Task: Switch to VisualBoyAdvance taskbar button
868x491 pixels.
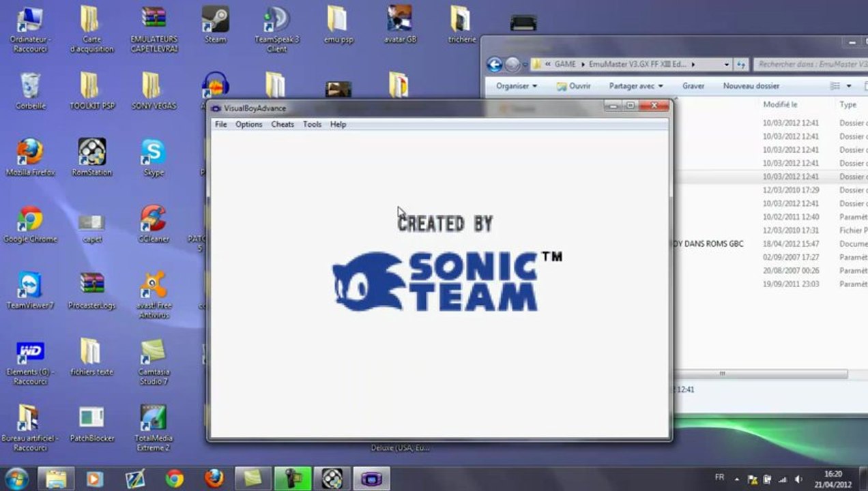Action: point(372,478)
